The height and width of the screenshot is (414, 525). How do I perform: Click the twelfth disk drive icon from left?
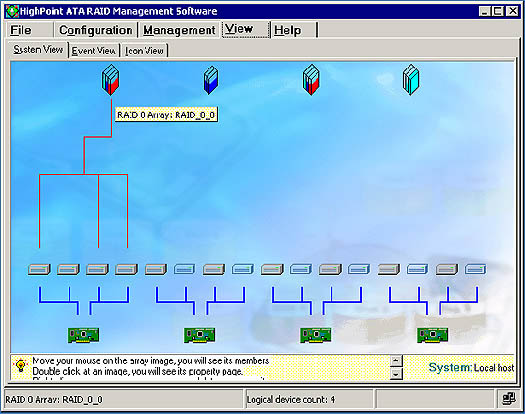pos(359,269)
